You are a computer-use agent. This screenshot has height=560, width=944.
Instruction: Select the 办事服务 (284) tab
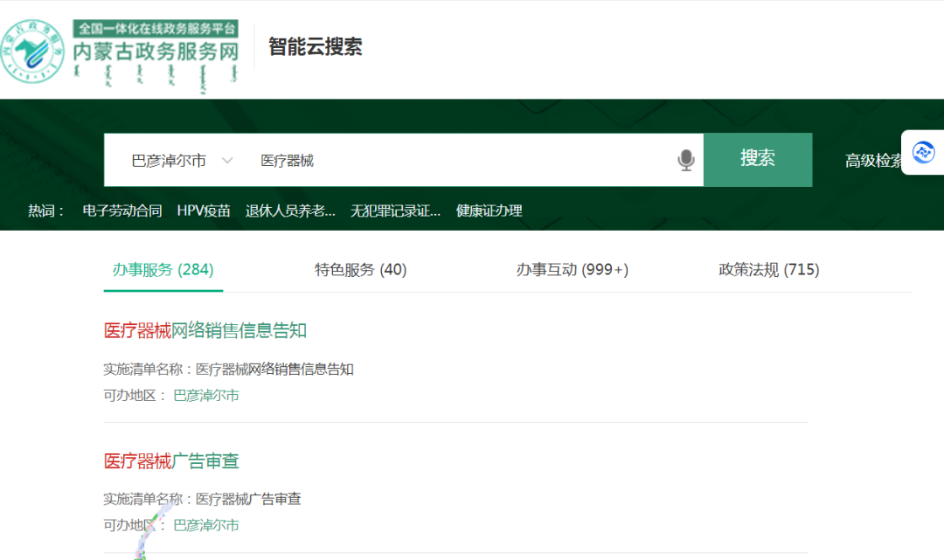click(x=163, y=270)
